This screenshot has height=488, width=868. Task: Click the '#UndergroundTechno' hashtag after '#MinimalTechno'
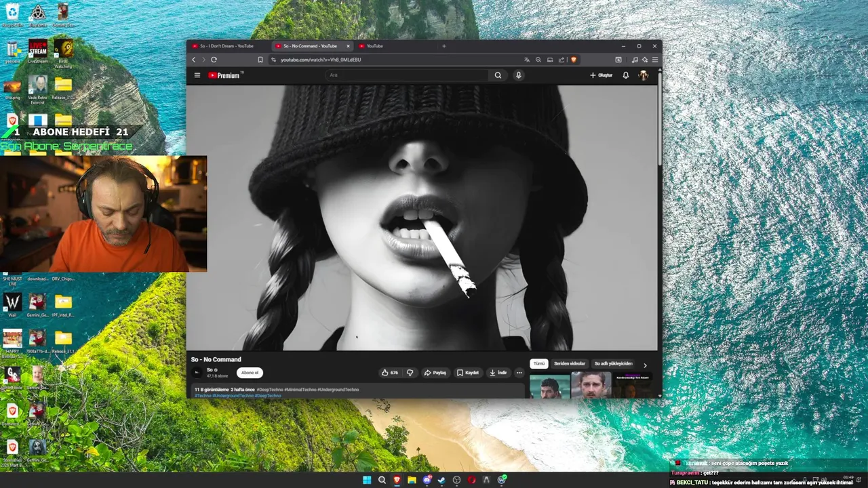pyautogui.click(x=338, y=390)
